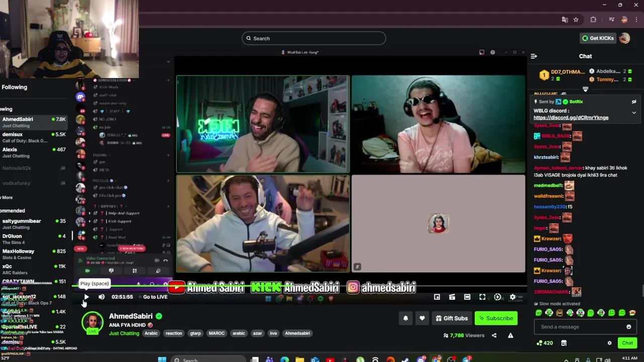
Task: Expand following list with Show More
Action: 7,198
